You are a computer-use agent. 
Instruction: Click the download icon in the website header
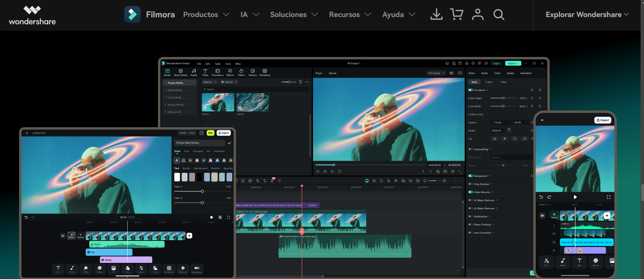(436, 14)
